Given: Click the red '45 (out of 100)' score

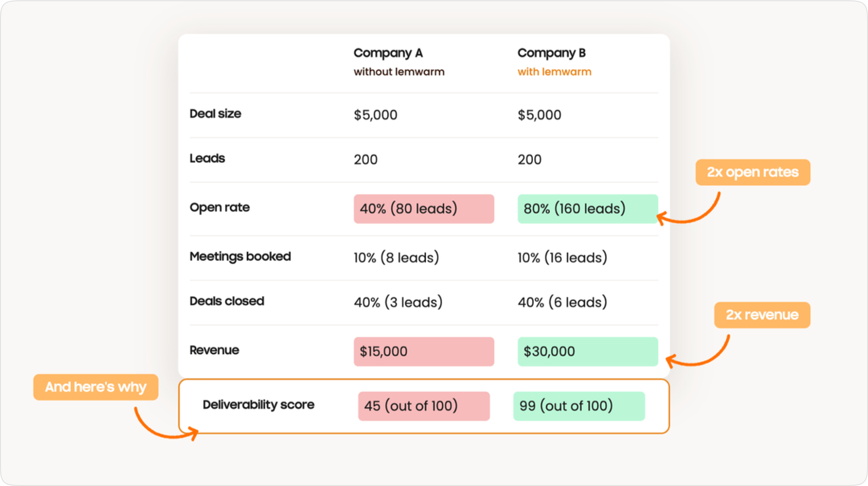Looking at the screenshot, I should click(x=424, y=406).
